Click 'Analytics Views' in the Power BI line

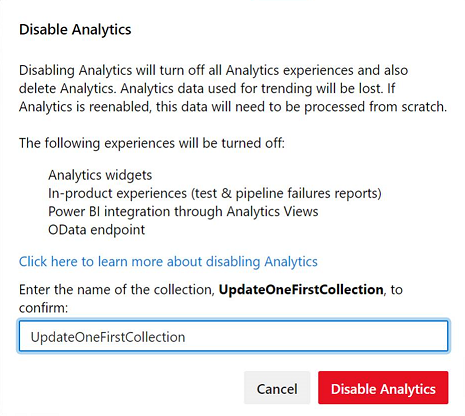click(x=272, y=211)
